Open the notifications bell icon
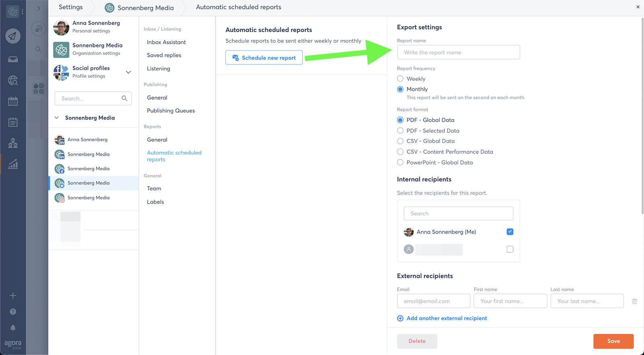The image size is (644, 355). click(x=13, y=328)
